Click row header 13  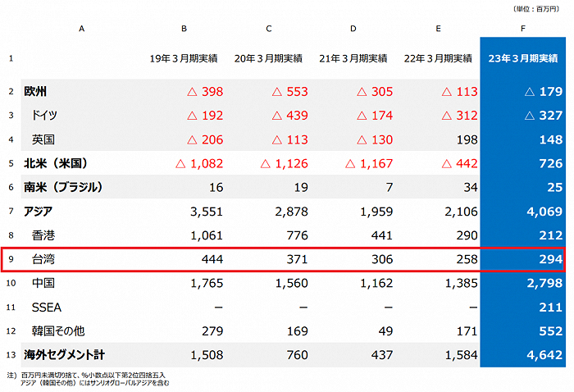pyautogui.click(x=11, y=355)
